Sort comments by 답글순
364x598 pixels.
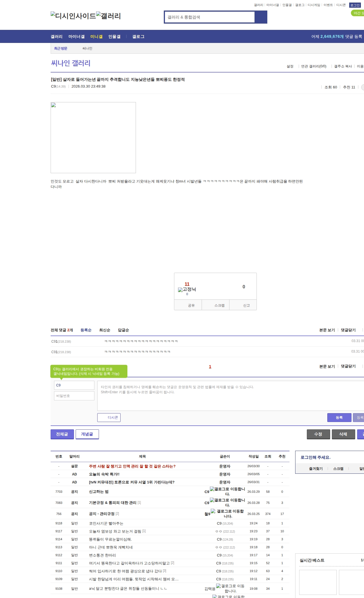[x=123, y=330]
